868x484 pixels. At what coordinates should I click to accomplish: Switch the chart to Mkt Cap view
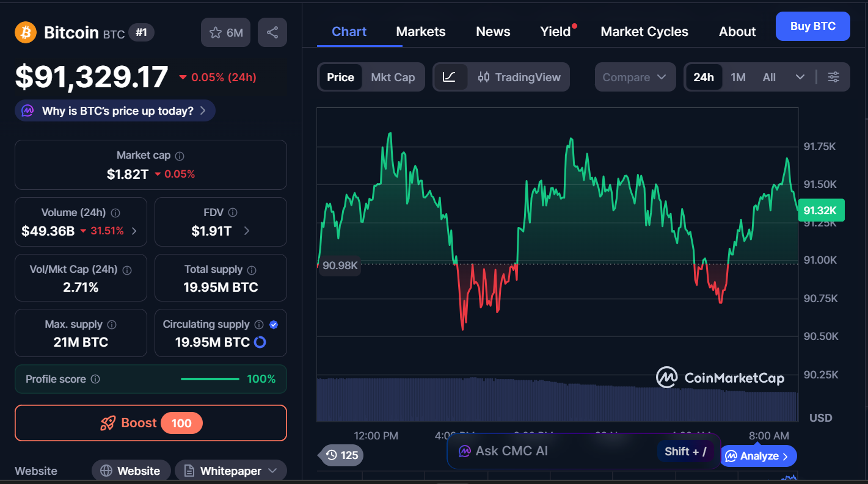tap(393, 77)
